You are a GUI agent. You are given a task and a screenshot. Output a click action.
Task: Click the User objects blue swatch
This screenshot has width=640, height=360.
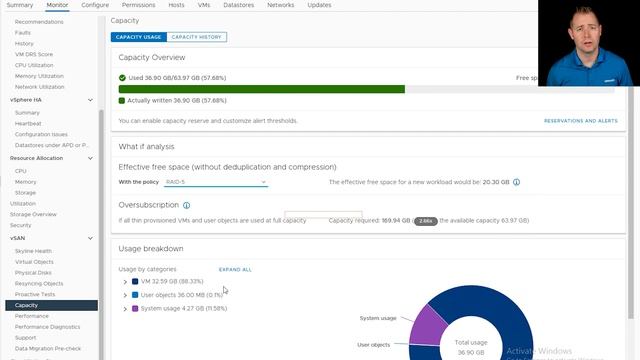(135, 295)
